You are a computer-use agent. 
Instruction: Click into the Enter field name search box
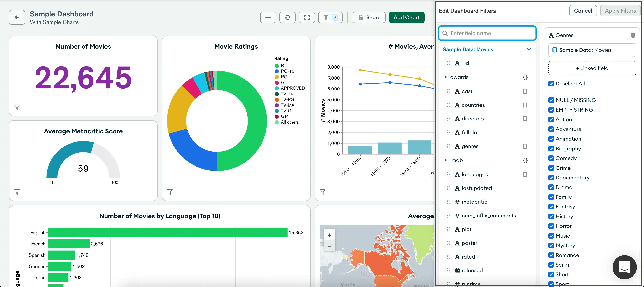(x=487, y=33)
